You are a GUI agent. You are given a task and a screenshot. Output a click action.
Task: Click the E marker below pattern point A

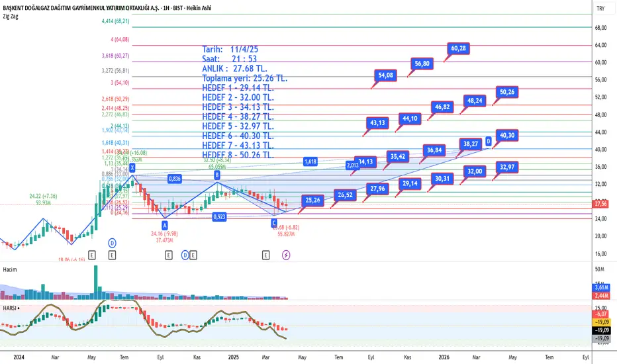168,255
